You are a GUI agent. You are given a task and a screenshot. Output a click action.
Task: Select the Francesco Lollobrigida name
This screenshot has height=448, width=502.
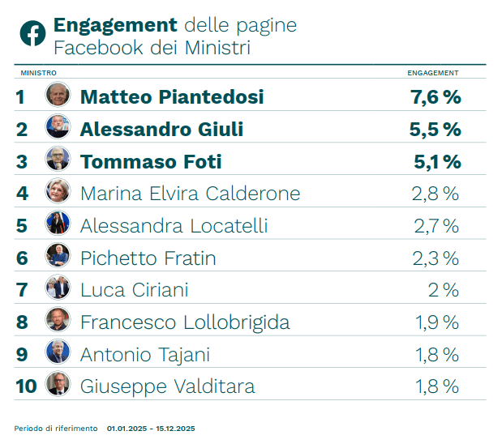click(185, 322)
